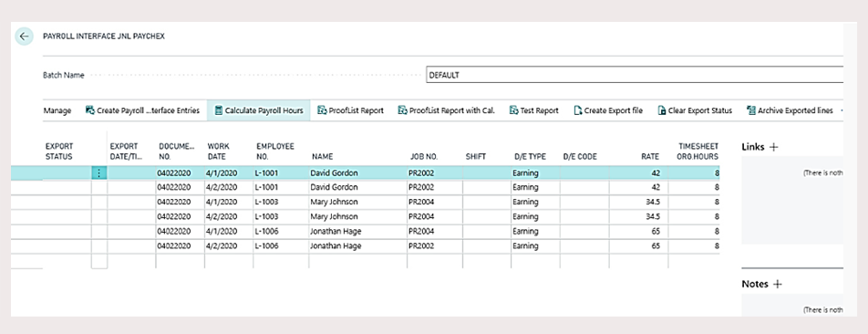Click the Archive Exported lines icon

click(x=751, y=110)
